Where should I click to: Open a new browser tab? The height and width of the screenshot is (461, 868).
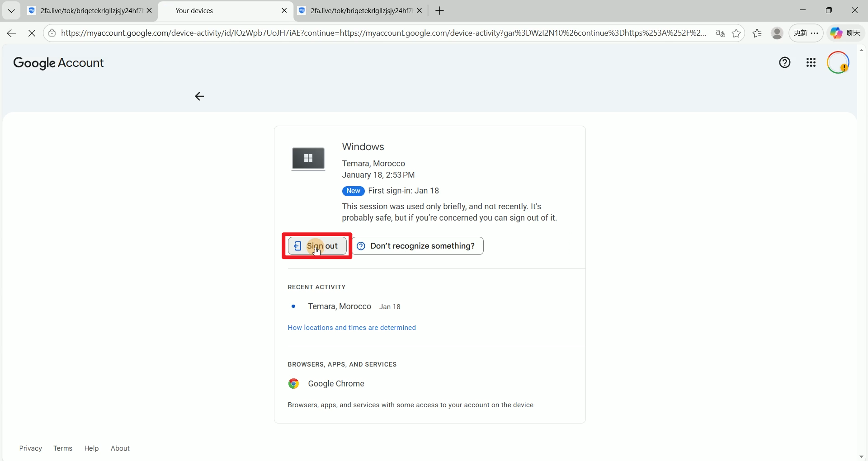(440, 10)
